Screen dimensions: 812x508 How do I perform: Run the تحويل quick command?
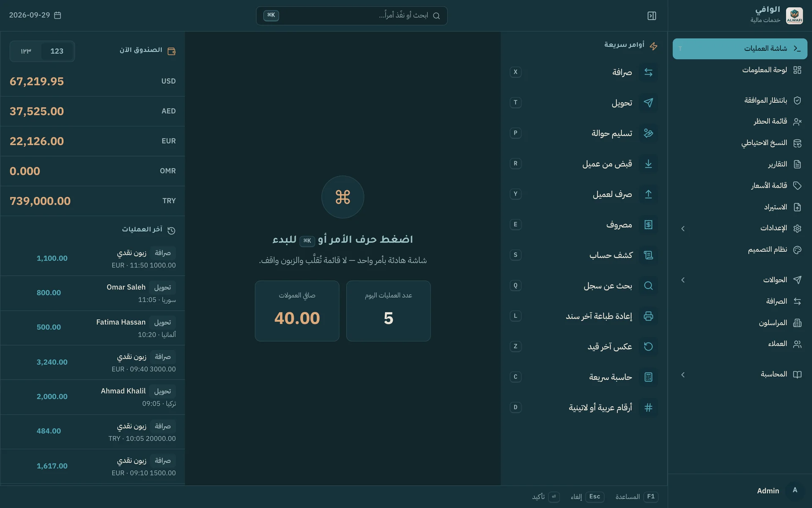[584, 103]
